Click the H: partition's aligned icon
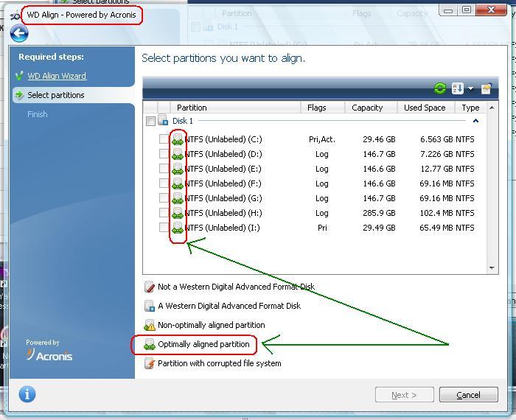 click(x=178, y=213)
